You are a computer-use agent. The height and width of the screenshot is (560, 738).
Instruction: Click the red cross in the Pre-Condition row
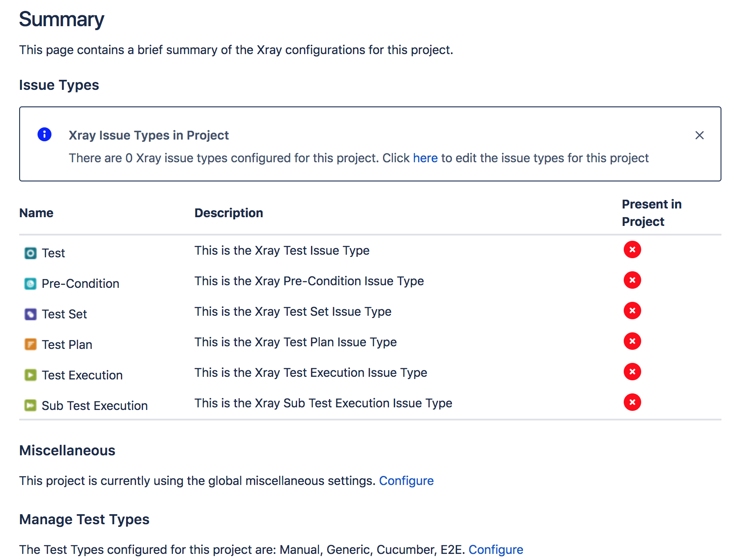coord(632,280)
